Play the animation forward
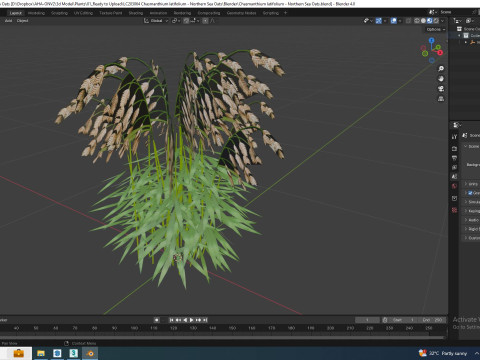The width and height of the screenshot is (480, 360). pyautogui.click(x=192, y=320)
